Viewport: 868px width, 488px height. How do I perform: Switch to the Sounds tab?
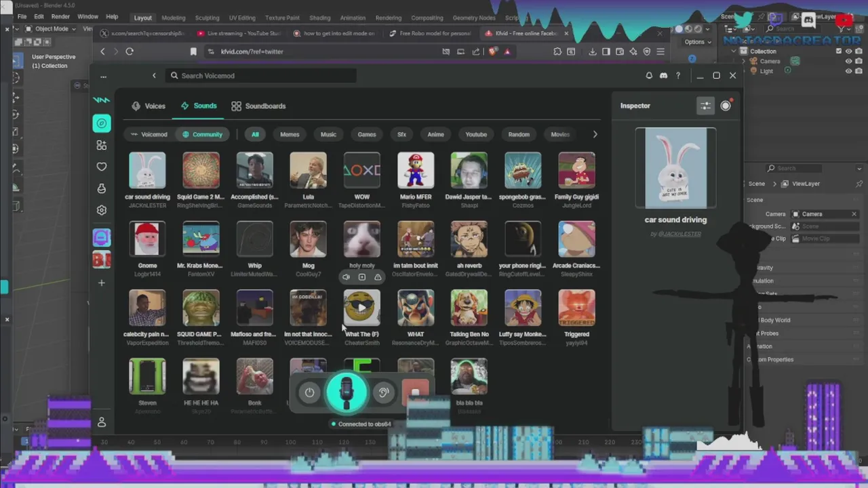tap(199, 106)
